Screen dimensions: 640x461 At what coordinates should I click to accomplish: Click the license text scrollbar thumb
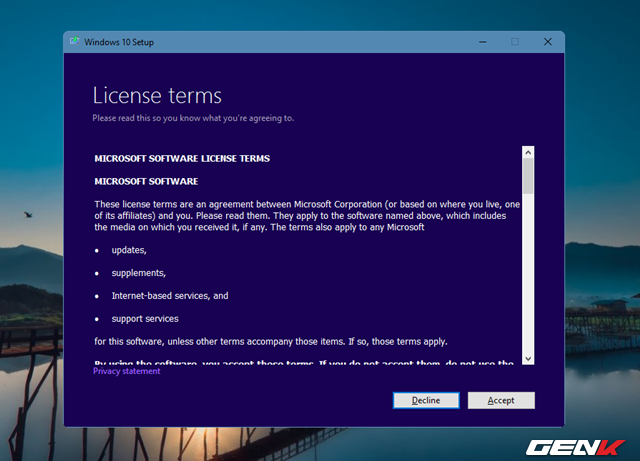tap(528, 176)
